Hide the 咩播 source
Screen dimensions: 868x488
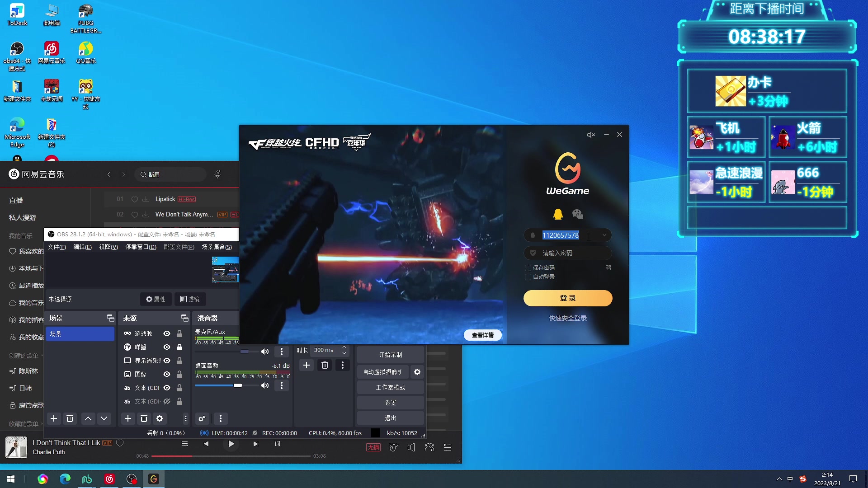pos(167,347)
